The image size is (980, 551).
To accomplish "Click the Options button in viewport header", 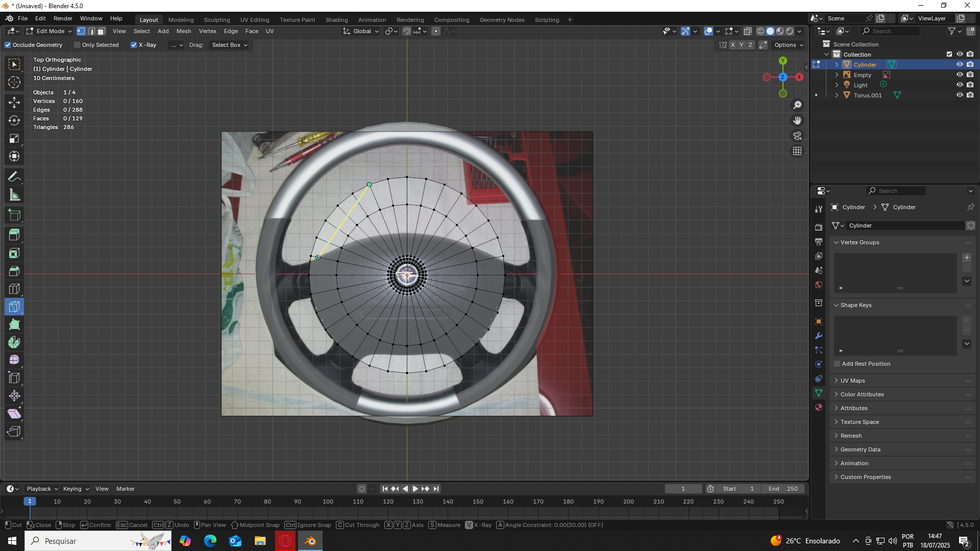I will coord(789,45).
